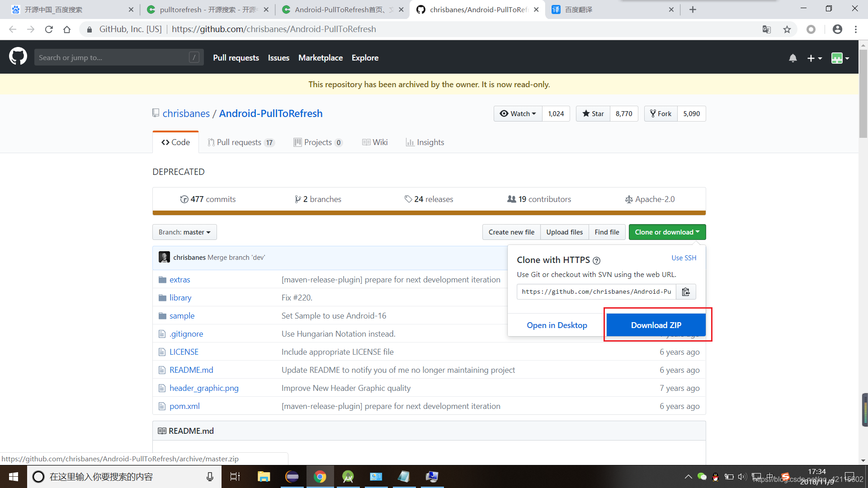This screenshot has height=488, width=868.
Task: View the 477 commits
Action: pos(208,199)
